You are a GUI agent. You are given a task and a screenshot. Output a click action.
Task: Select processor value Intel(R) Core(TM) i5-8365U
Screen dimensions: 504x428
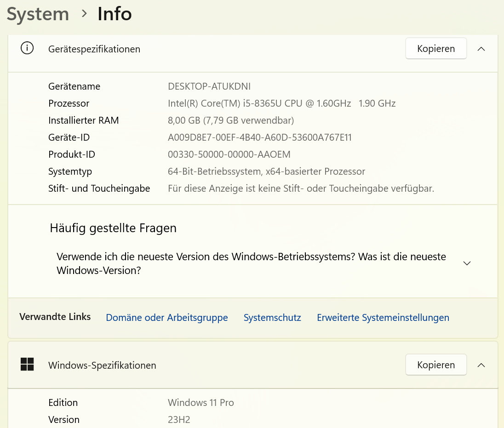(281, 103)
